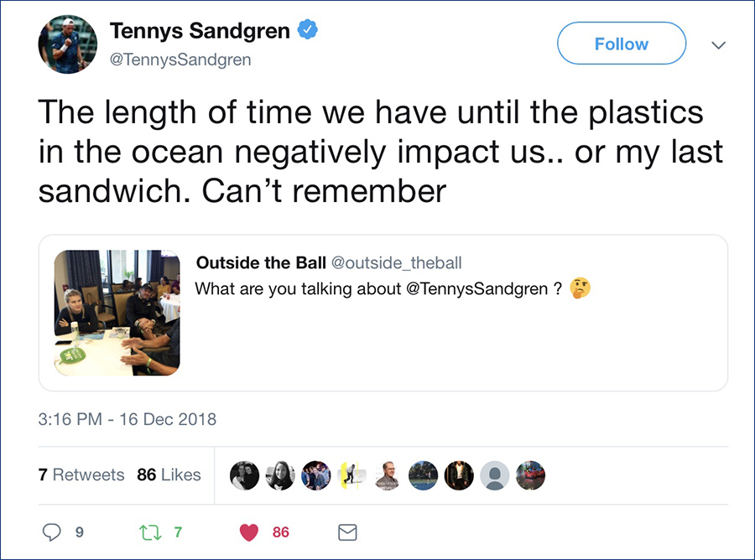Viewport: 755px width, 560px height.
Task: Open Tennys Sandgren's profile picture
Action: pos(68,44)
